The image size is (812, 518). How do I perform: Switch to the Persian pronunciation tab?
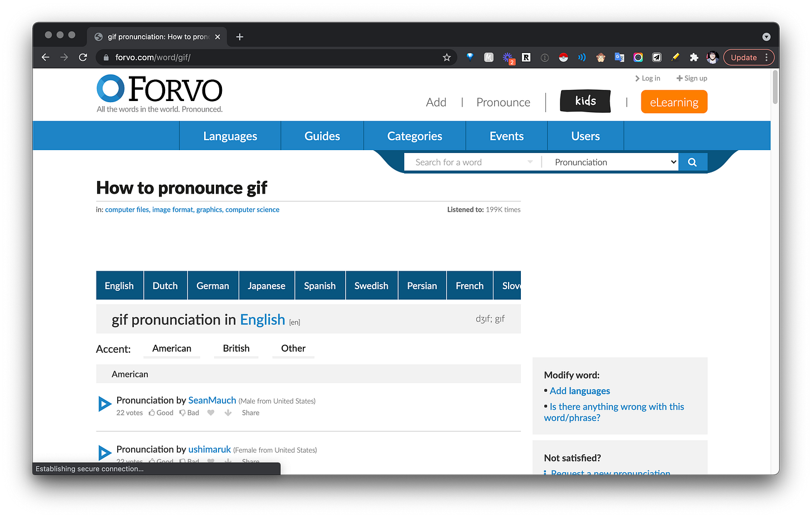422,285
